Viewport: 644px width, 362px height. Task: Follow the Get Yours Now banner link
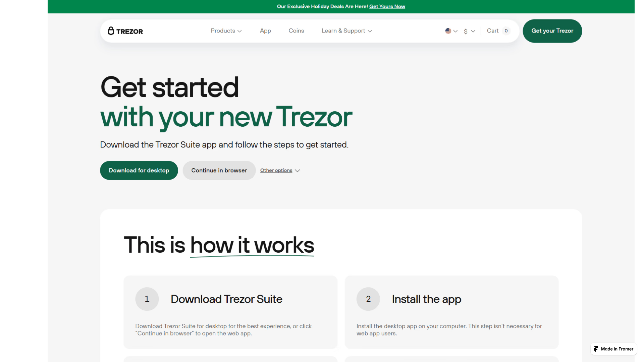(387, 6)
